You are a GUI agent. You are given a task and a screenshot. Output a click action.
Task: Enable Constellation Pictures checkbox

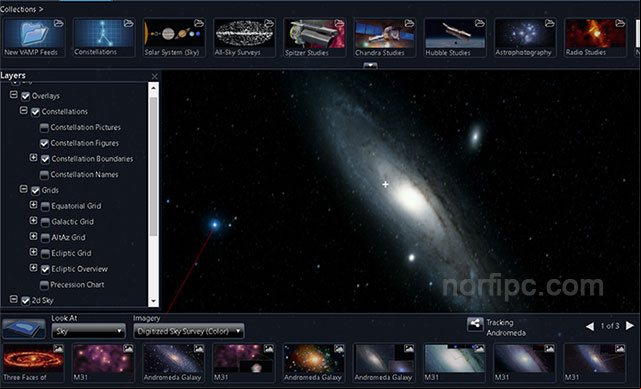pyautogui.click(x=45, y=128)
